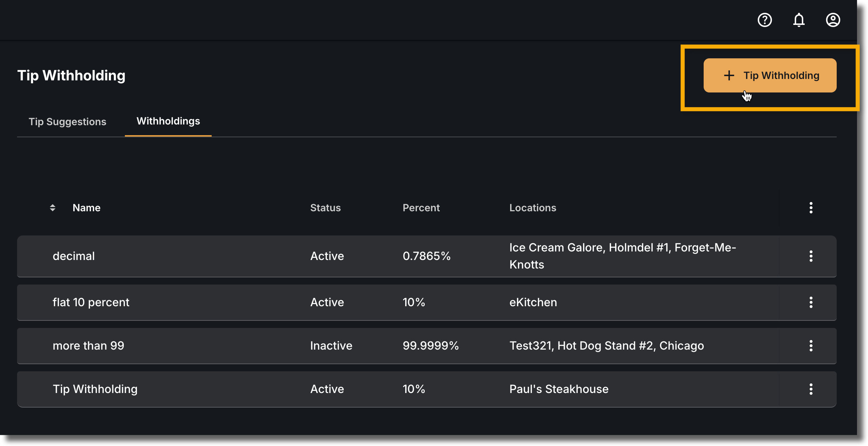Click the Name column header
The image size is (868, 446).
pyautogui.click(x=86, y=208)
